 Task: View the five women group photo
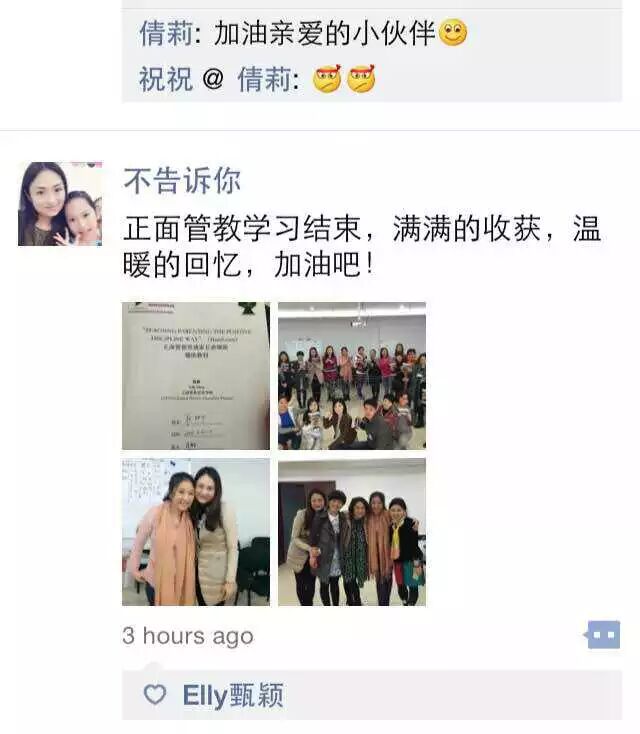[352, 532]
